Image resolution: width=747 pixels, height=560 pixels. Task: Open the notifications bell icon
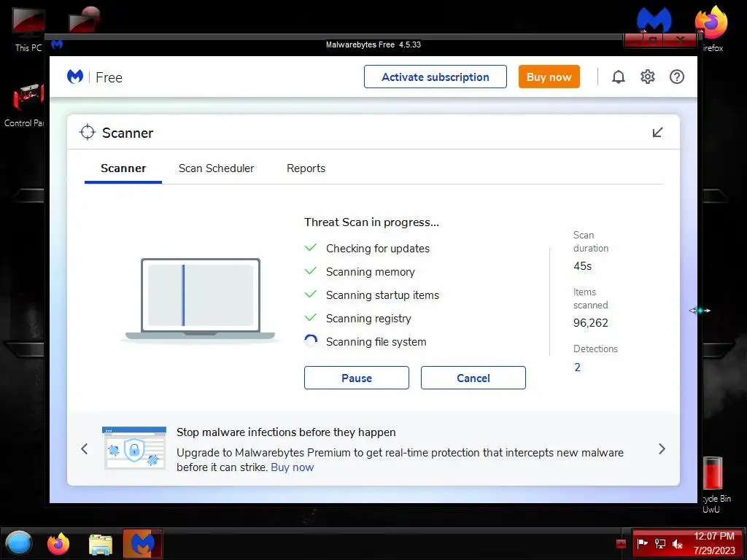pyautogui.click(x=618, y=77)
